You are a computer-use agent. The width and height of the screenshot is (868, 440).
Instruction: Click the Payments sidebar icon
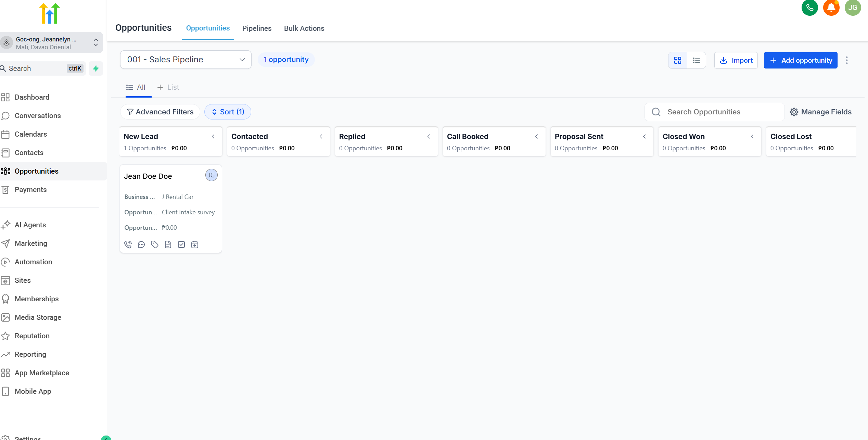click(x=5, y=190)
